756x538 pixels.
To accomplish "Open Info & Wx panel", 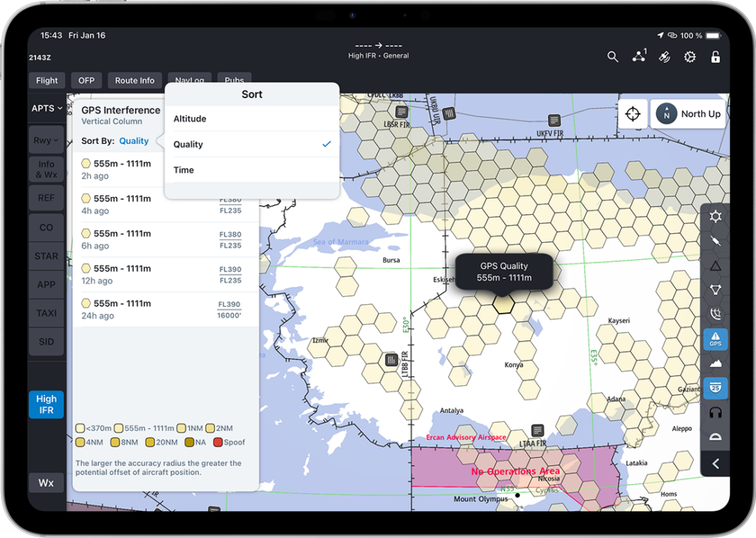I will click(47, 169).
